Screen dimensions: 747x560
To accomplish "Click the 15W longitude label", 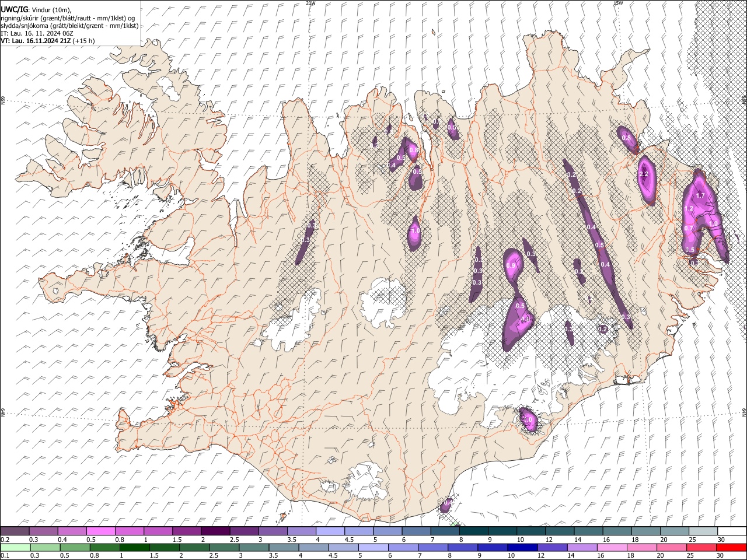I will click(x=617, y=3).
